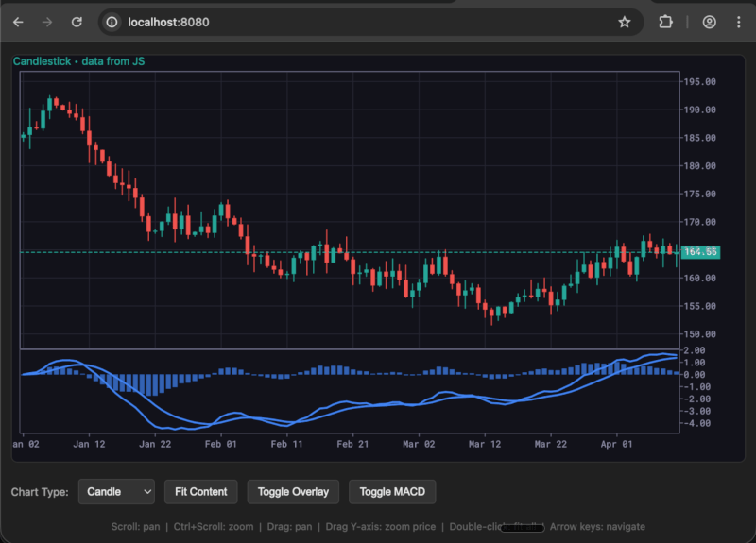Click the Mar 12 date label

(485, 444)
